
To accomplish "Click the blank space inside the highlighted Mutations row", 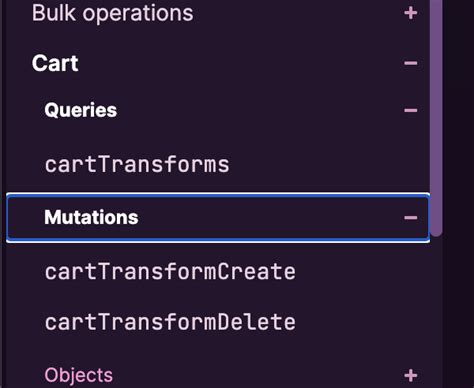I will [x=267, y=218].
